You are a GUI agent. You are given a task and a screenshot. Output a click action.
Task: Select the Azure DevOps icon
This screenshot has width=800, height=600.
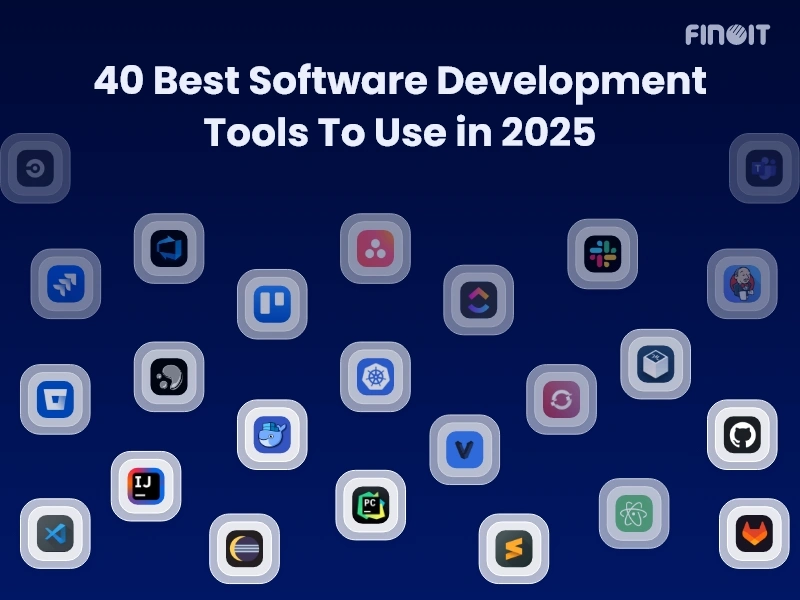[169, 248]
